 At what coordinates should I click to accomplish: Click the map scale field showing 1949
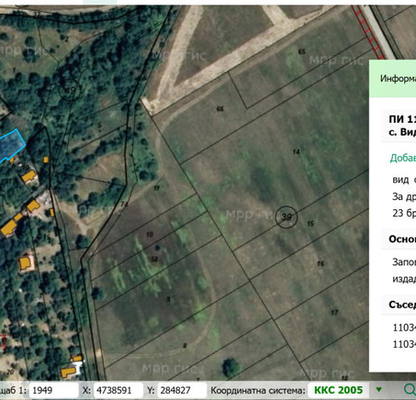tap(53, 390)
